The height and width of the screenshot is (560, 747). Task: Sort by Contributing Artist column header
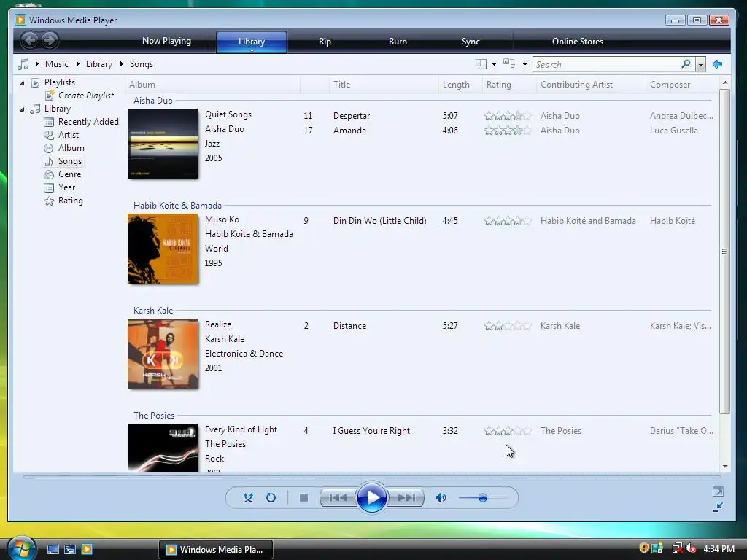point(591,85)
